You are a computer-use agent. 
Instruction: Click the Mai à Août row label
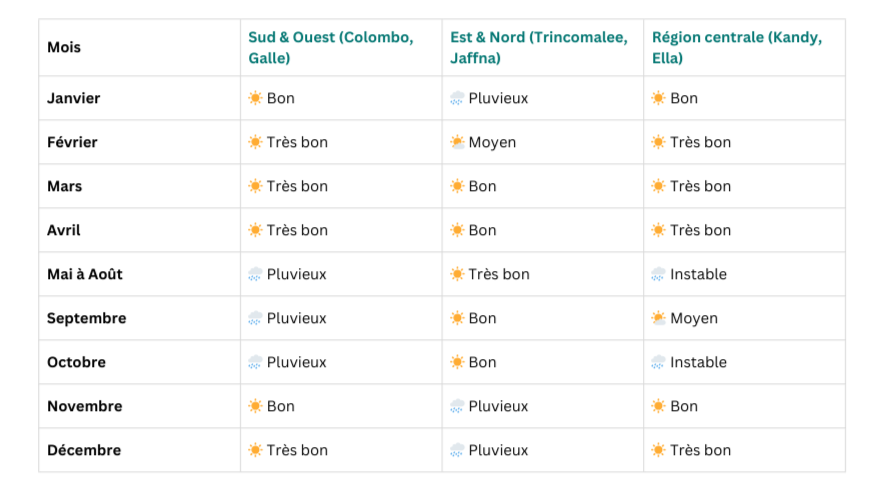[85, 274]
